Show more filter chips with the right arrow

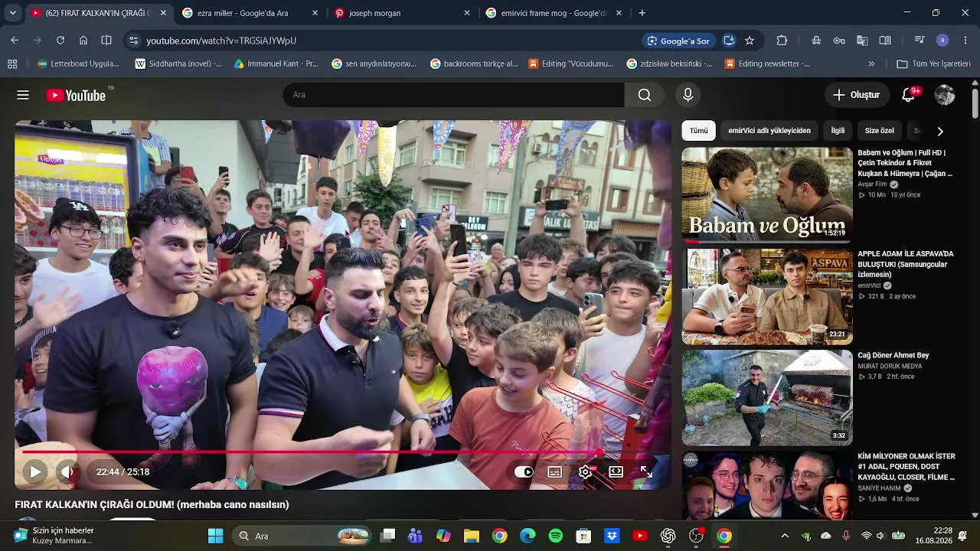(940, 131)
